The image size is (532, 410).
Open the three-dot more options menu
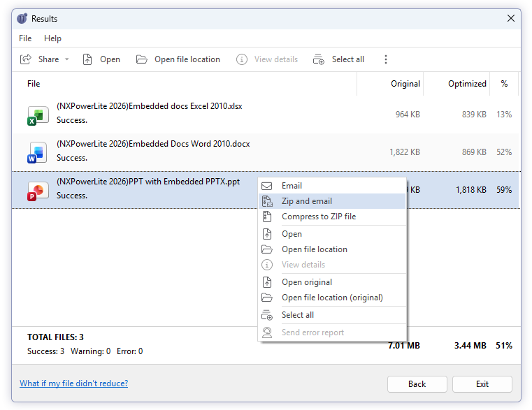tap(385, 59)
